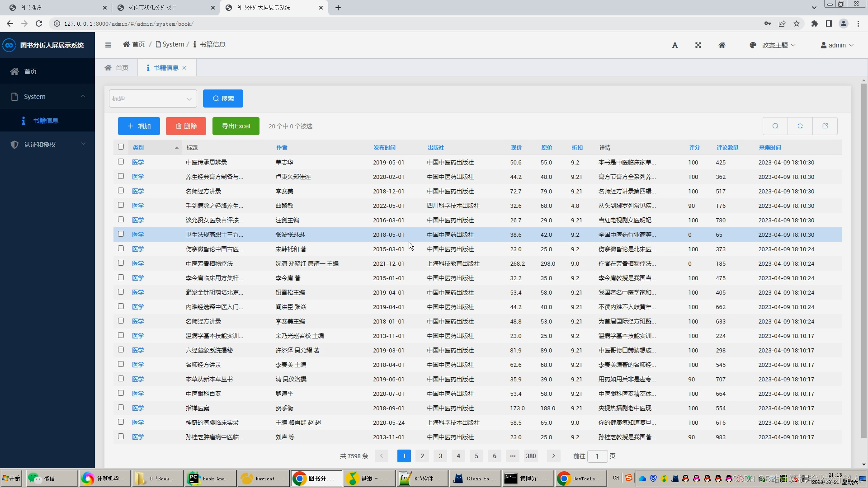
Task: Select 书籍信息 in the sidebar
Action: coord(46,121)
